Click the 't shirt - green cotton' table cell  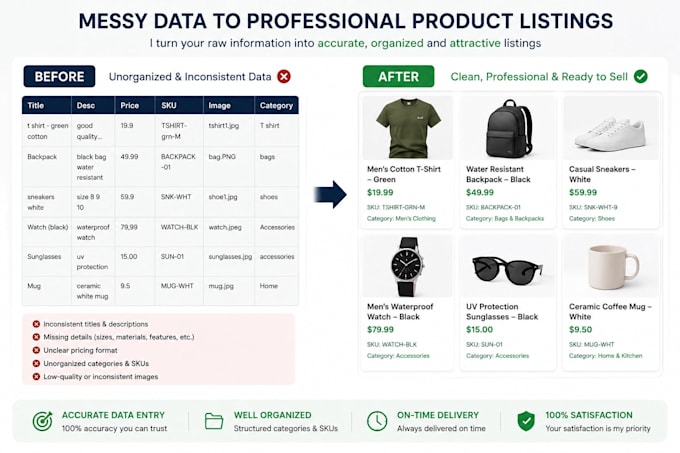[47, 131]
